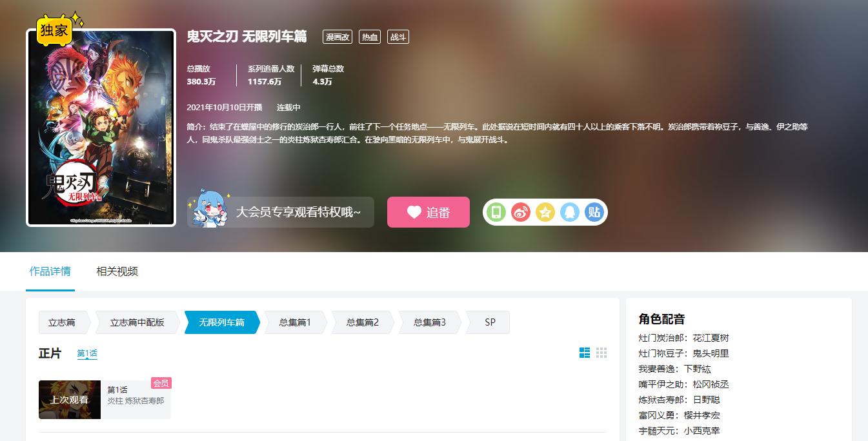The height and width of the screenshot is (441, 868).
Task: Click title 鬼灭之刃 无限列车篇
Action: (247, 37)
